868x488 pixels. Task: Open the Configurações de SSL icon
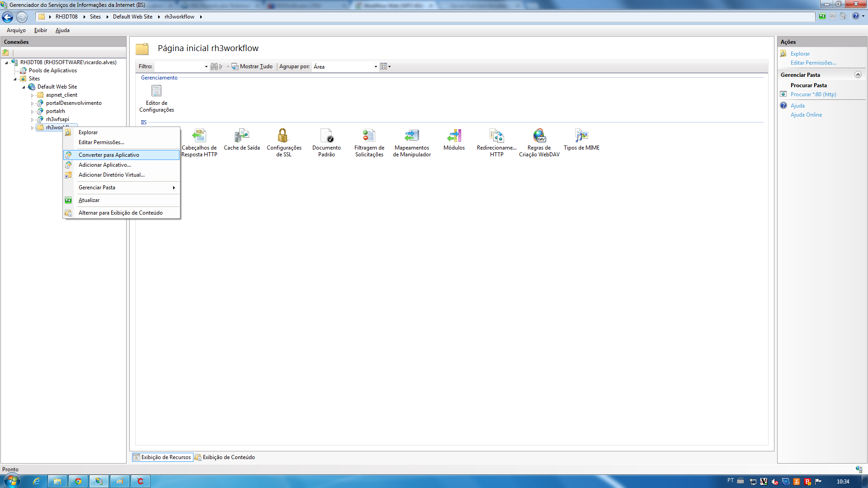tap(283, 136)
